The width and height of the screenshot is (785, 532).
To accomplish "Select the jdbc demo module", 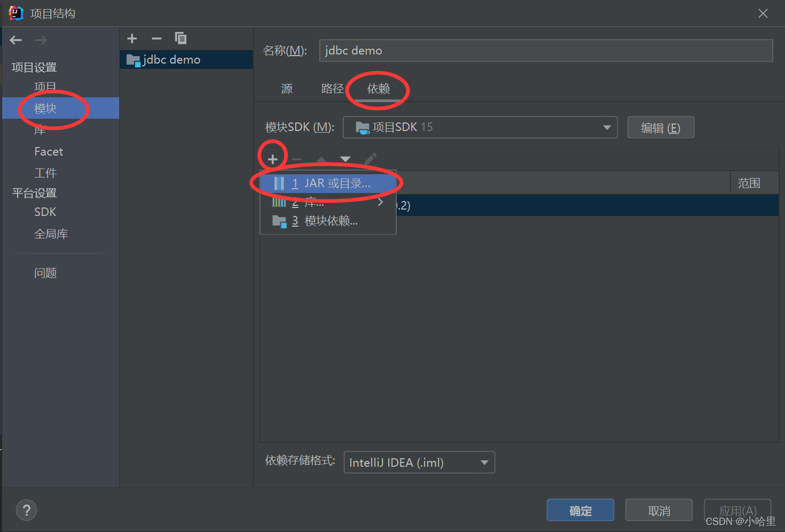I will click(186, 60).
